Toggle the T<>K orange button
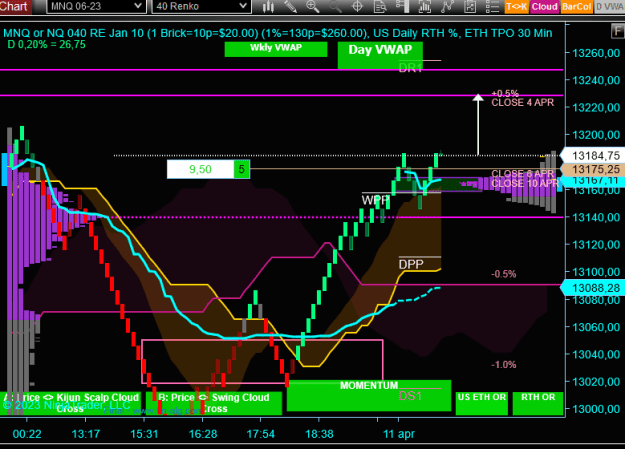625x449 pixels. [x=517, y=7]
